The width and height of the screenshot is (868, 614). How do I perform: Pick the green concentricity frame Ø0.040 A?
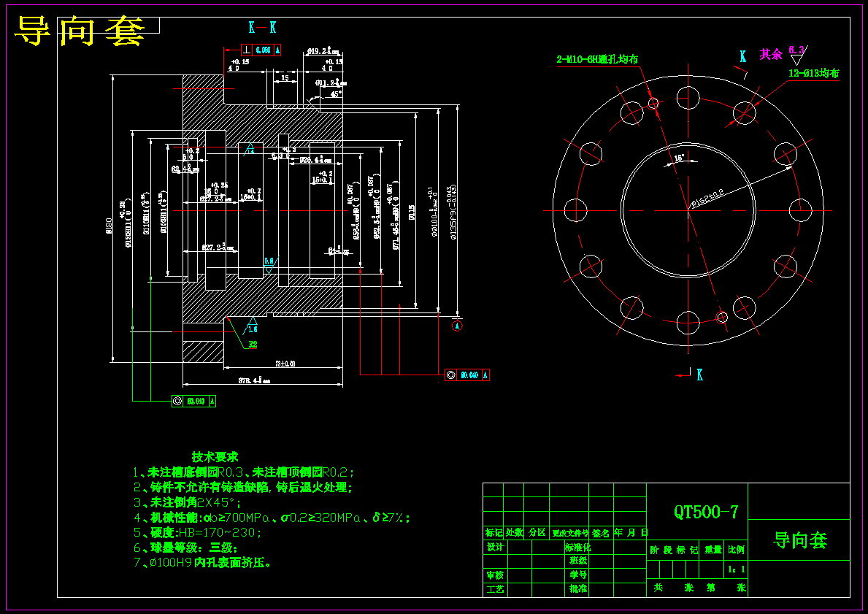click(193, 401)
